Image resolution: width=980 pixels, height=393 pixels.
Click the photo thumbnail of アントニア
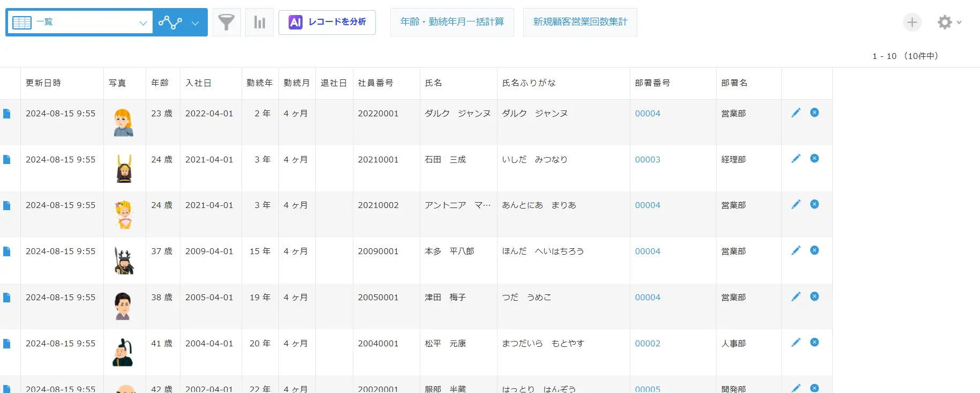point(124,214)
